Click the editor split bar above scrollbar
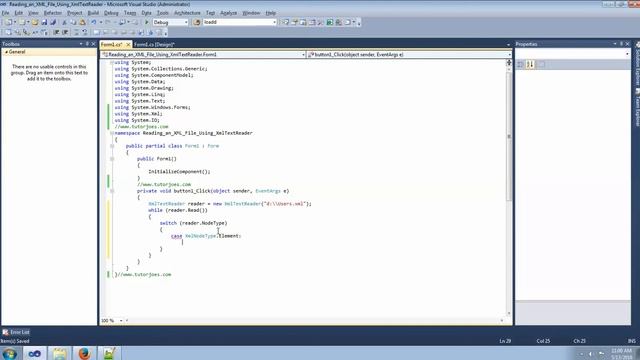Image resolution: width=640 pixels, height=360 pixels. (x=509, y=62)
